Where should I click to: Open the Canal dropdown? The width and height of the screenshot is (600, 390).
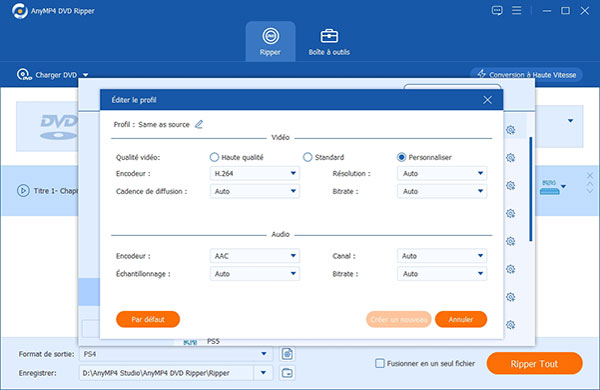442,256
